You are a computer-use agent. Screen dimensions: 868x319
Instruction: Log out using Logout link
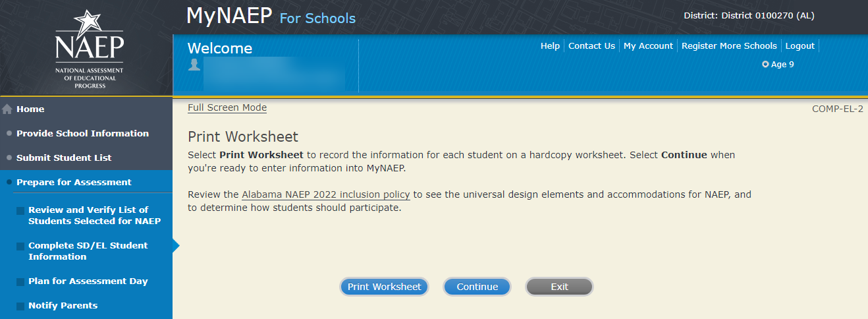800,46
